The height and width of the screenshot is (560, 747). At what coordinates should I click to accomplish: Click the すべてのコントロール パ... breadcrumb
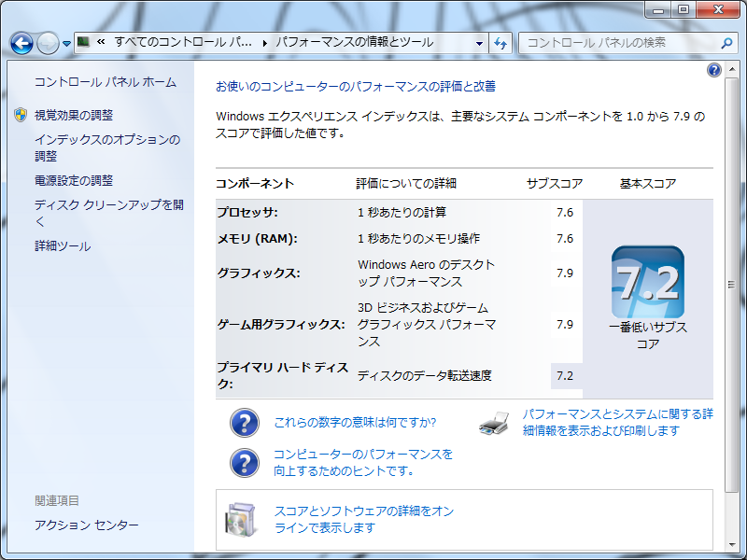(x=183, y=42)
